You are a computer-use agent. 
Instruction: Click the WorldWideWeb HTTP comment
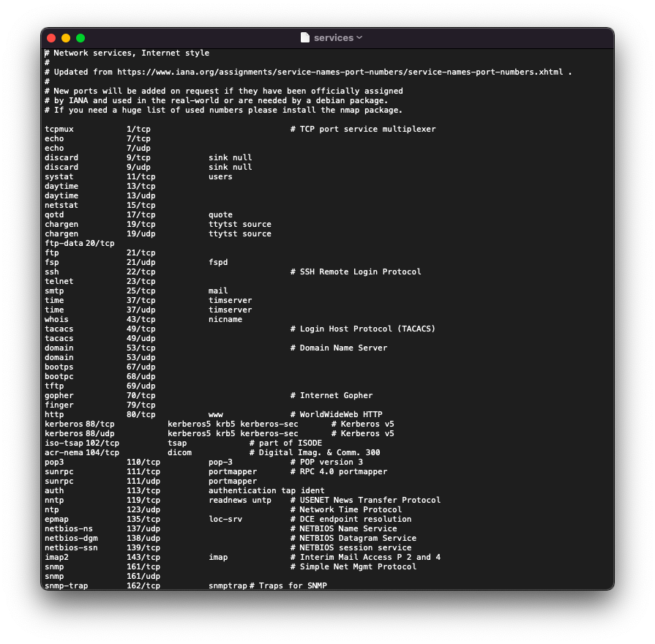[341, 415]
